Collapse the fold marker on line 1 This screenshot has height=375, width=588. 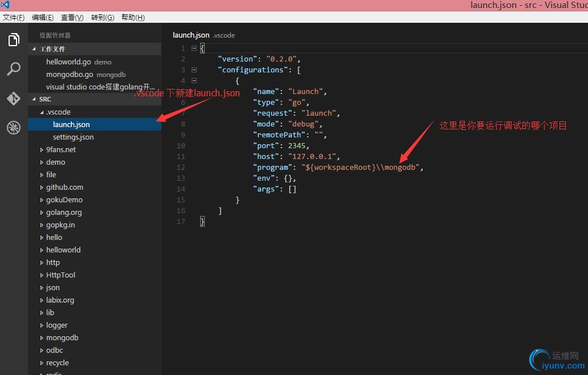click(x=194, y=48)
